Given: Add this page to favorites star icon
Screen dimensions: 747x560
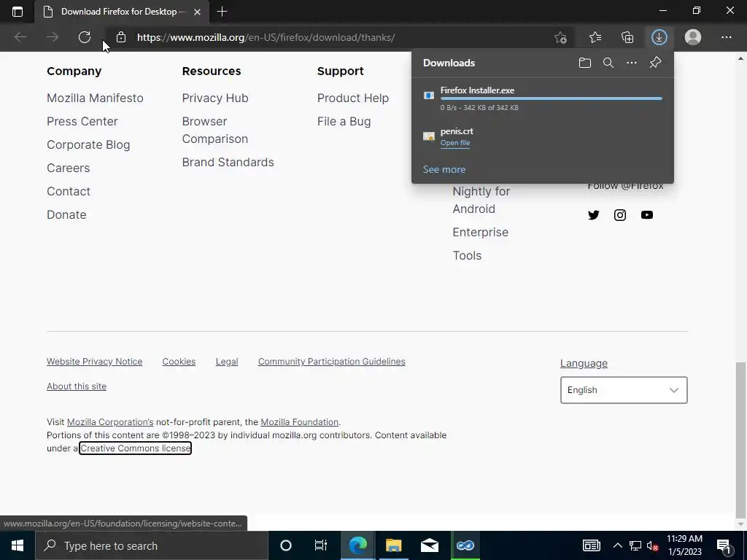Looking at the screenshot, I should pos(561,37).
